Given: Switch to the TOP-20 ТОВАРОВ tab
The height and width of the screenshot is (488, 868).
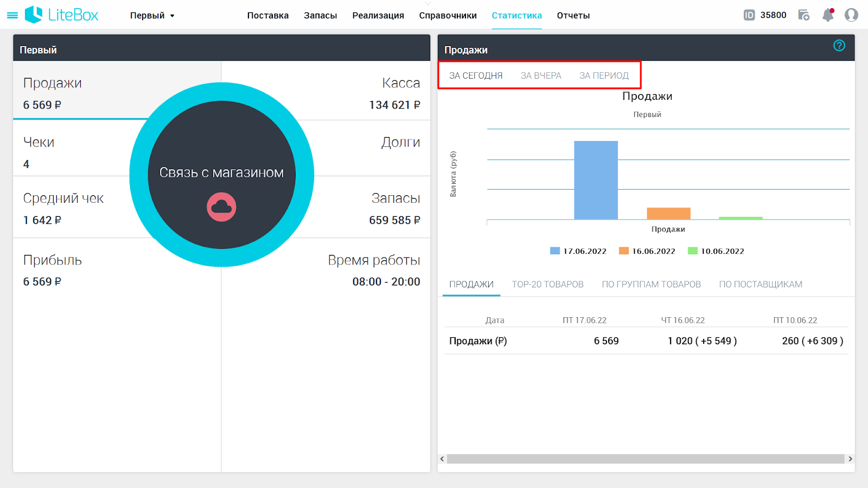Looking at the screenshot, I should click(547, 284).
